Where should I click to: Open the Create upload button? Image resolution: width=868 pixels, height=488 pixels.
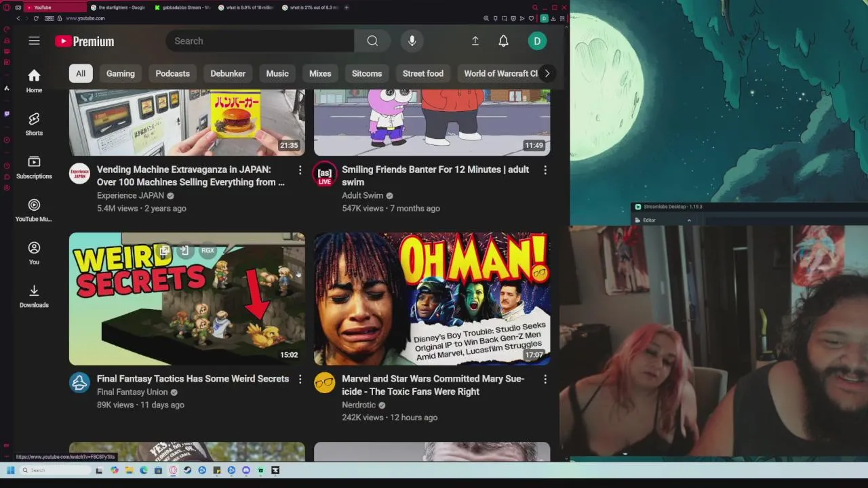point(475,41)
